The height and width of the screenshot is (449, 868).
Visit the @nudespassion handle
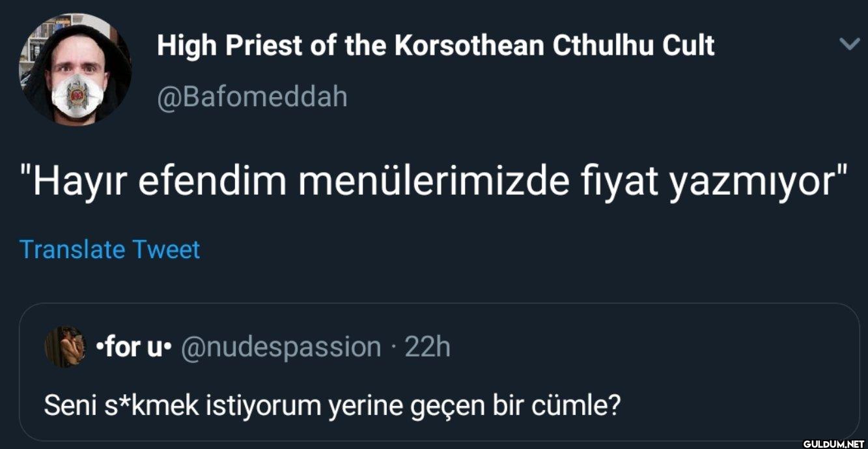pyautogui.click(x=280, y=347)
